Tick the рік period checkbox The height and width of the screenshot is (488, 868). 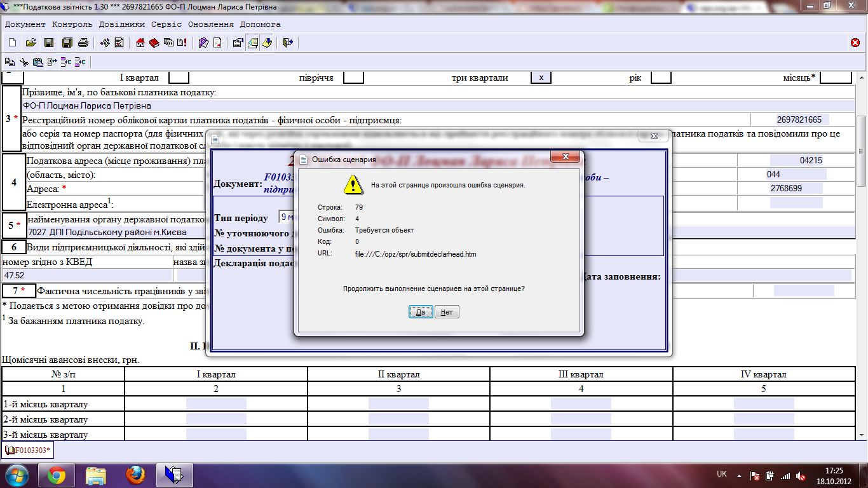(x=661, y=78)
